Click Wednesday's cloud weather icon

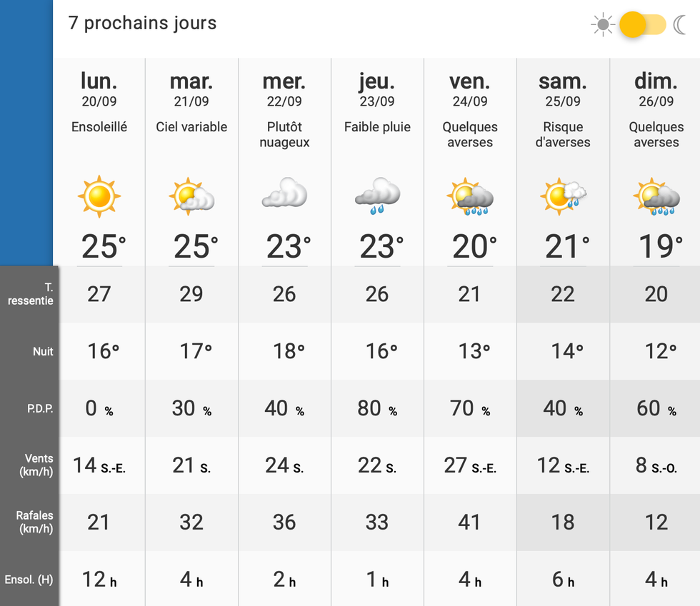284,194
